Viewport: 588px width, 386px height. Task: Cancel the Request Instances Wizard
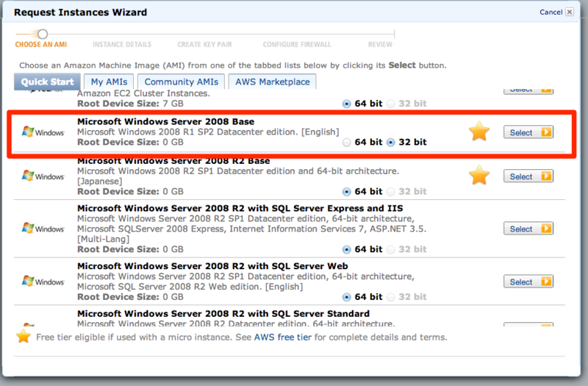(551, 12)
